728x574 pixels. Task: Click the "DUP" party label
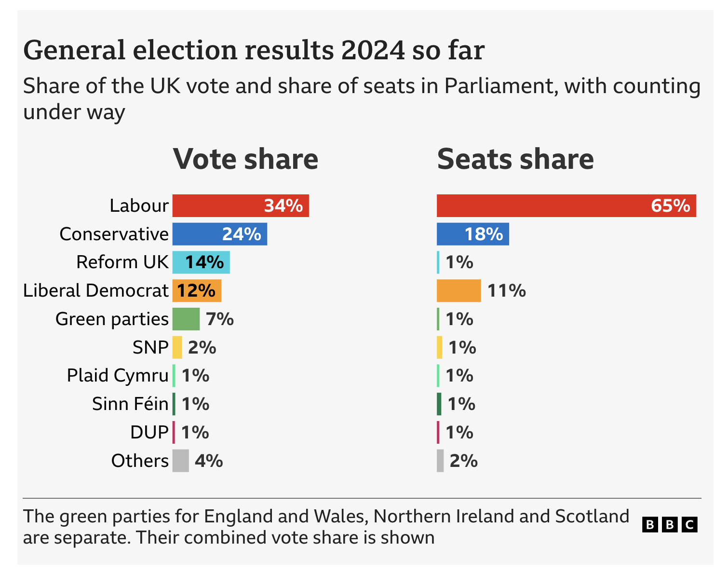[x=149, y=432]
